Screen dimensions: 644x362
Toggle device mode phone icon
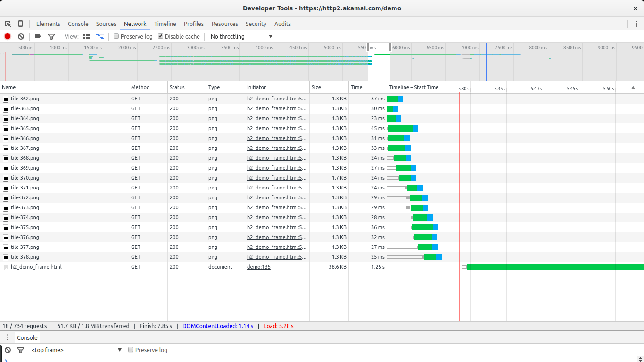coord(20,24)
